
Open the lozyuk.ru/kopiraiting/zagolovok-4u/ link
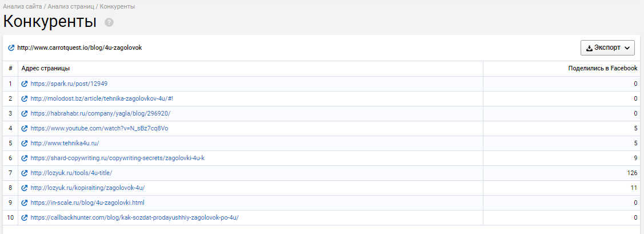[x=87, y=188]
